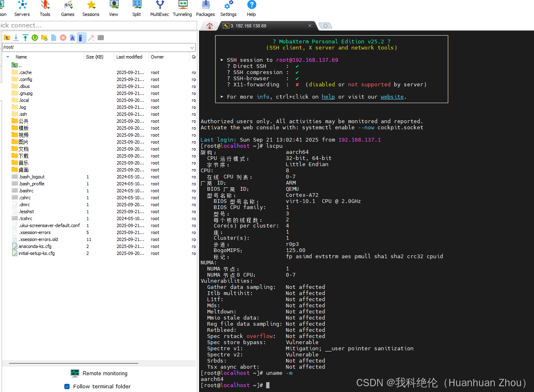534x392 pixels.
Task: Go to parent folder in SFTP toolbar
Action: click(x=7, y=38)
